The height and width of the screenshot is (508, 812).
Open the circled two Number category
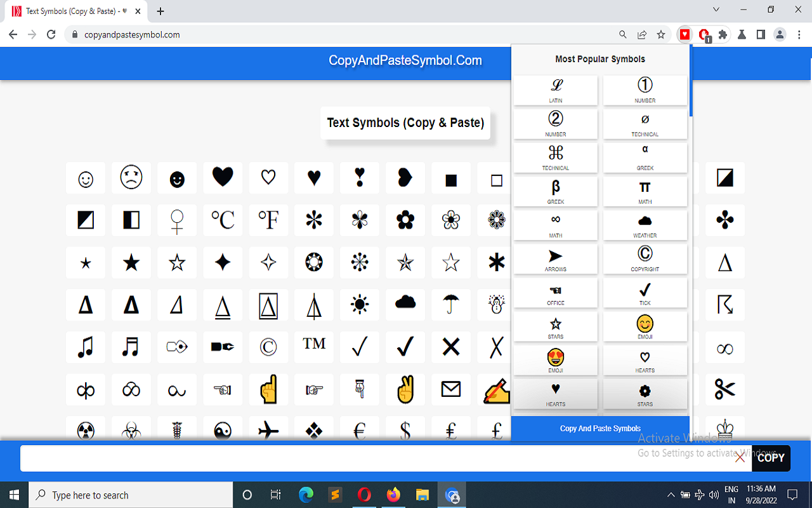556,124
